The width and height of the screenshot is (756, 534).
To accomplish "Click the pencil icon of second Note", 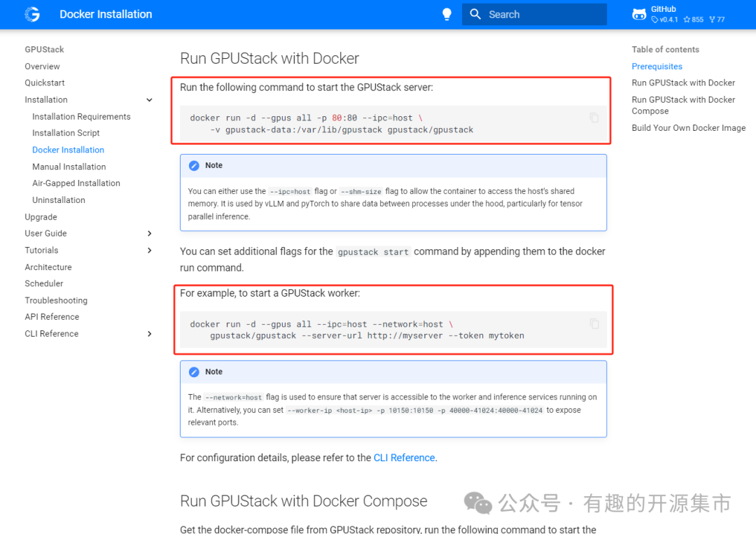I will (x=194, y=372).
